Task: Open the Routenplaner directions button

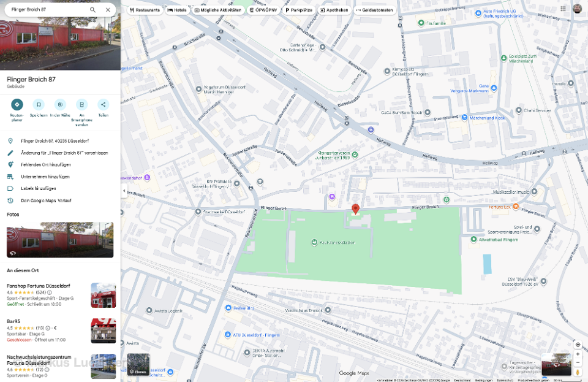Action: 17,105
